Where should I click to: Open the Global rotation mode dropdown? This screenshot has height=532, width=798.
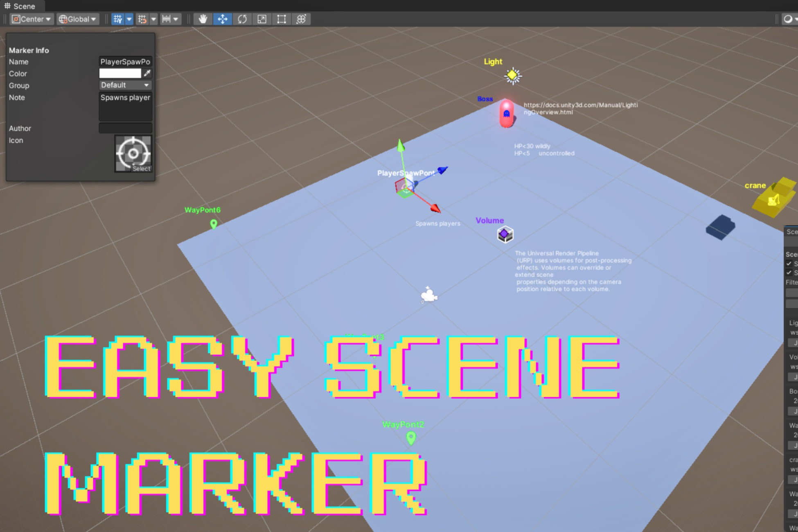tap(78, 19)
